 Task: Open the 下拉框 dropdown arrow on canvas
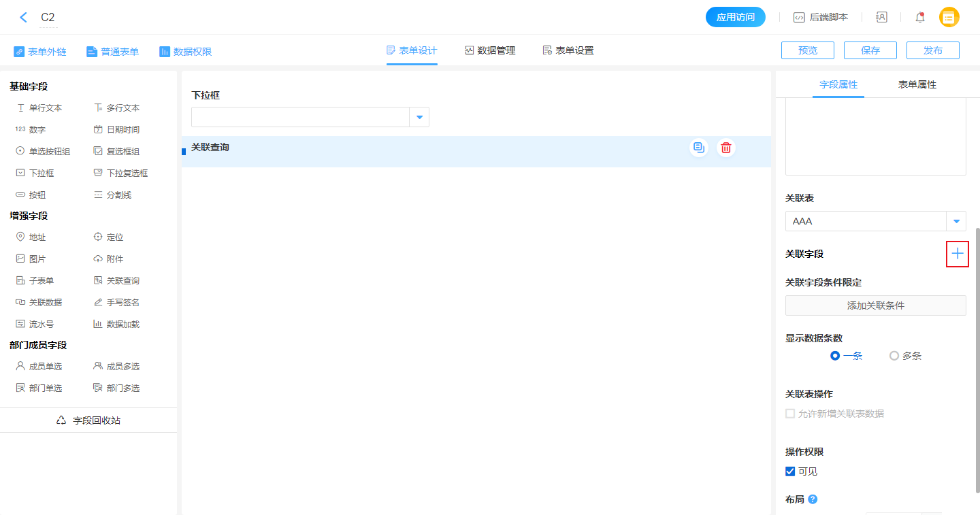tap(419, 117)
